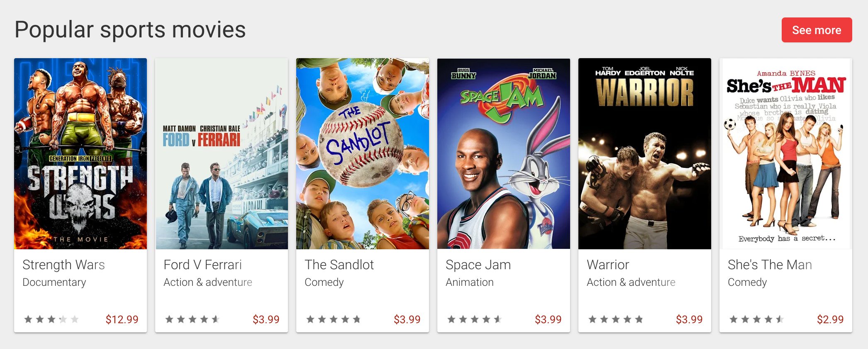The image size is (868, 349).
Task: Click the $2.99 price for She's The Man
Action: (830, 320)
